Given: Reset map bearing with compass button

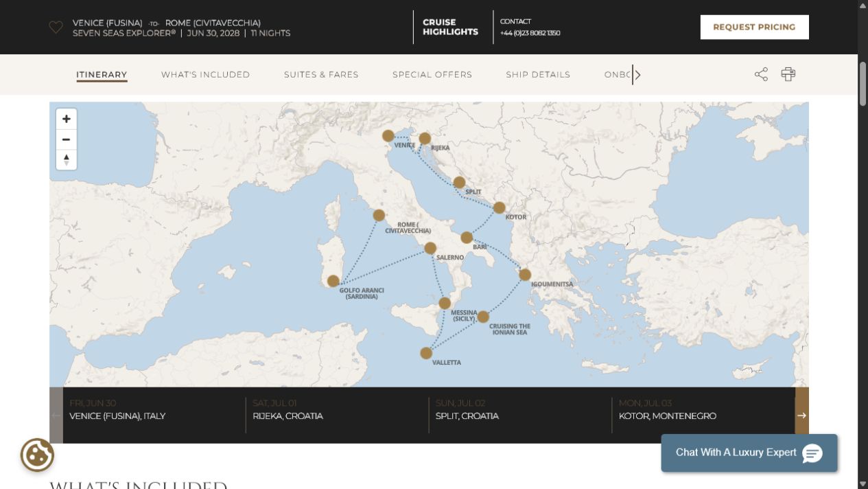Looking at the screenshot, I should click(x=66, y=159).
